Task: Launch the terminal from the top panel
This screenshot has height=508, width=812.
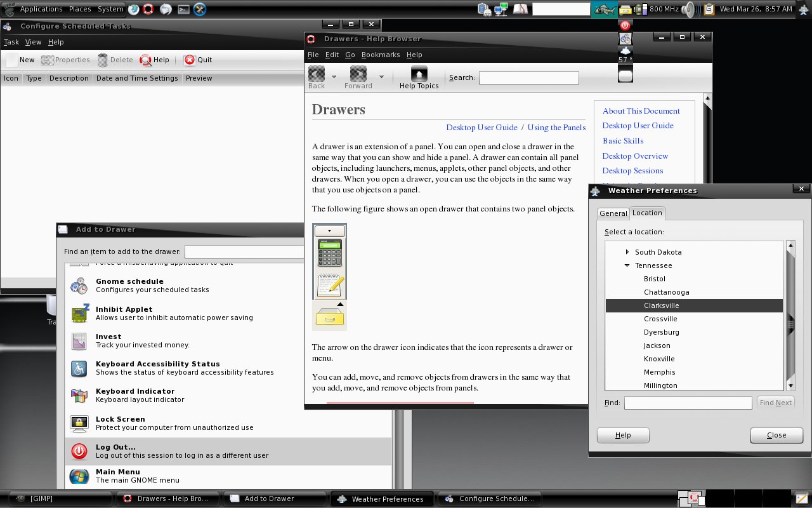Action: point(183,9)
